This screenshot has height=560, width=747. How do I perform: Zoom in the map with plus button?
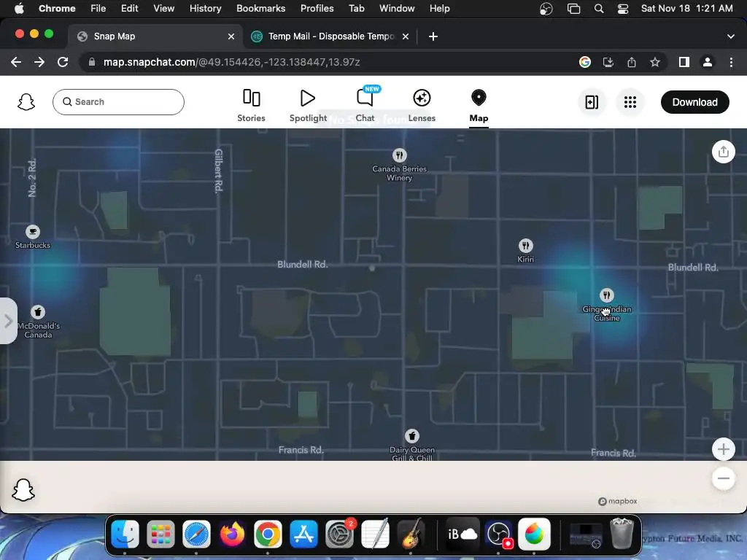tap(723, 449)
